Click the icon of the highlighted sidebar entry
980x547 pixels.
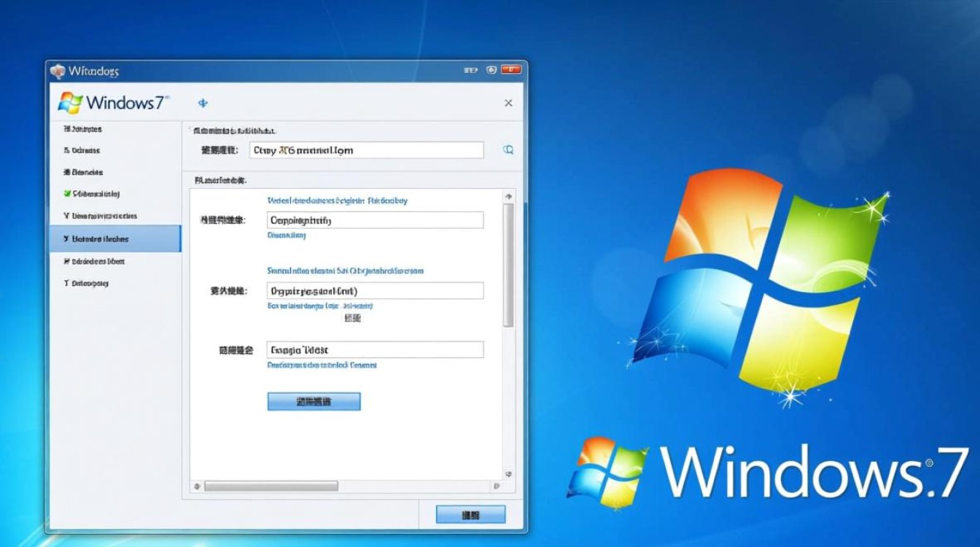coord(66,238)
